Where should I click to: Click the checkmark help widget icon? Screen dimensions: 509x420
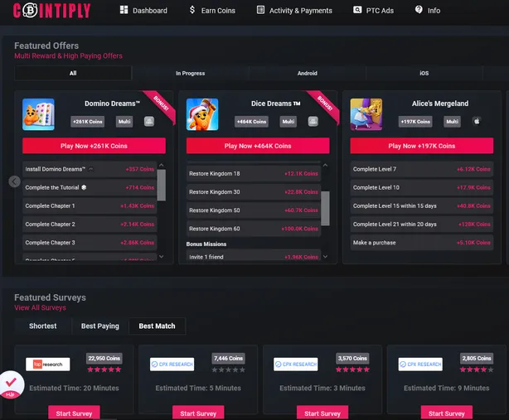tap(11, 384)
